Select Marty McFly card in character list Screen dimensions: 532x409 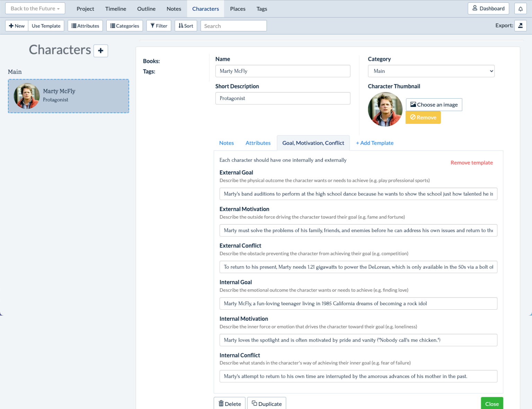point(69,96)
